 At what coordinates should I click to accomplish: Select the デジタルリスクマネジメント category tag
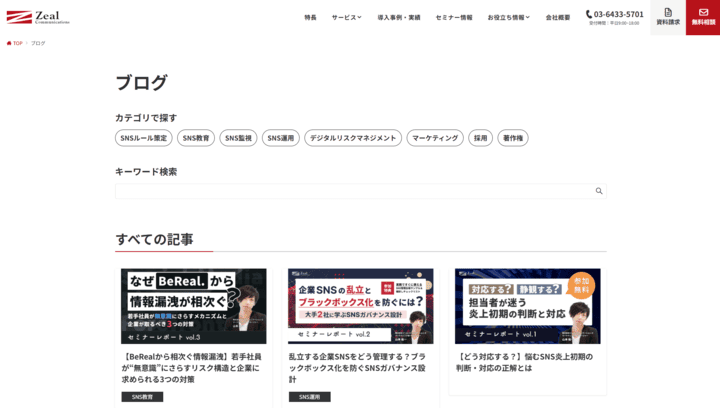coord(353,138)
